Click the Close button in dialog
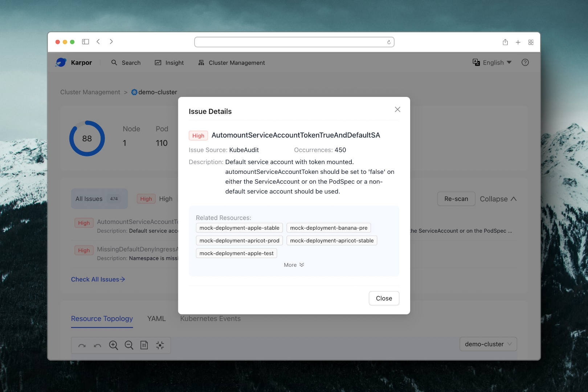Viewport: 588px width, 392px height. coord(384,298)
